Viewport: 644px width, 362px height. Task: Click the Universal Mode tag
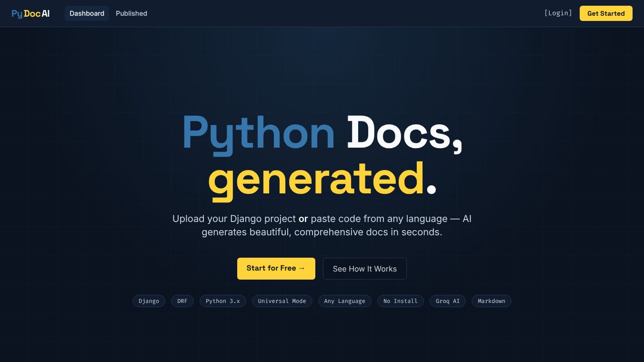[x=282, y=301]
